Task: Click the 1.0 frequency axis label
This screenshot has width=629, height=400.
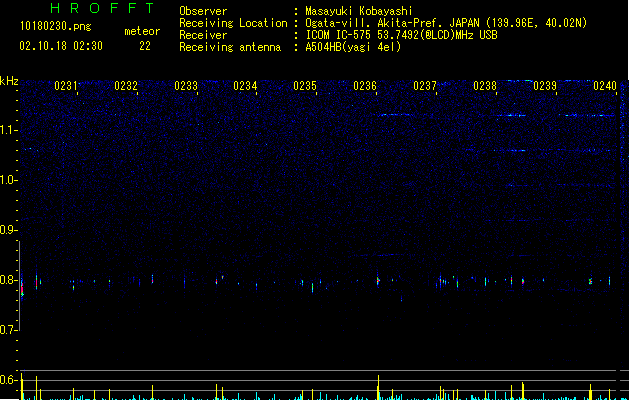Action: tap(9, 180)
